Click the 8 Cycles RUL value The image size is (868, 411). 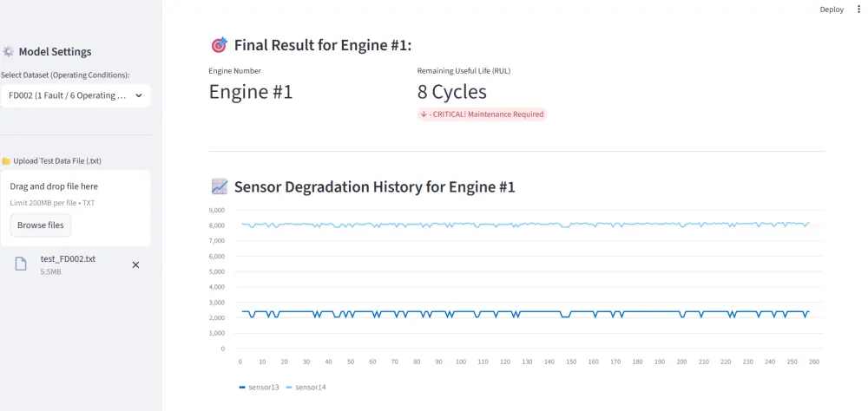pos(451,92)
